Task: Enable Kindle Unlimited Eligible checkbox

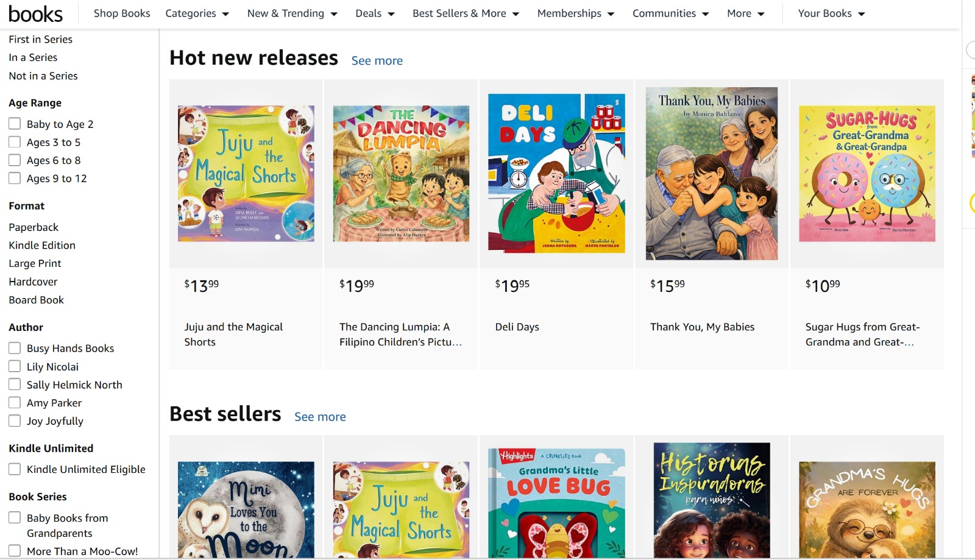Action: click(15, 469)
